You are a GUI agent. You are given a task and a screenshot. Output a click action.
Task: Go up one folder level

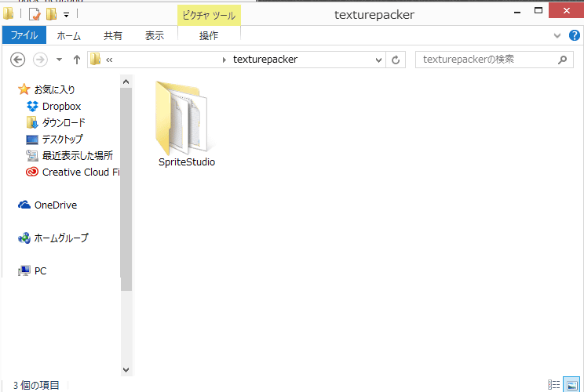click(77, 60)
